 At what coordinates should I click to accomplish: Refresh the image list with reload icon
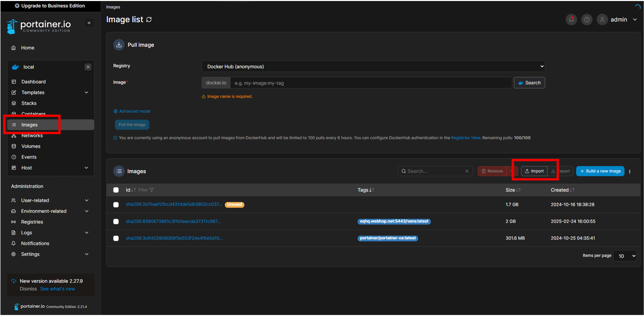point(149,20)
